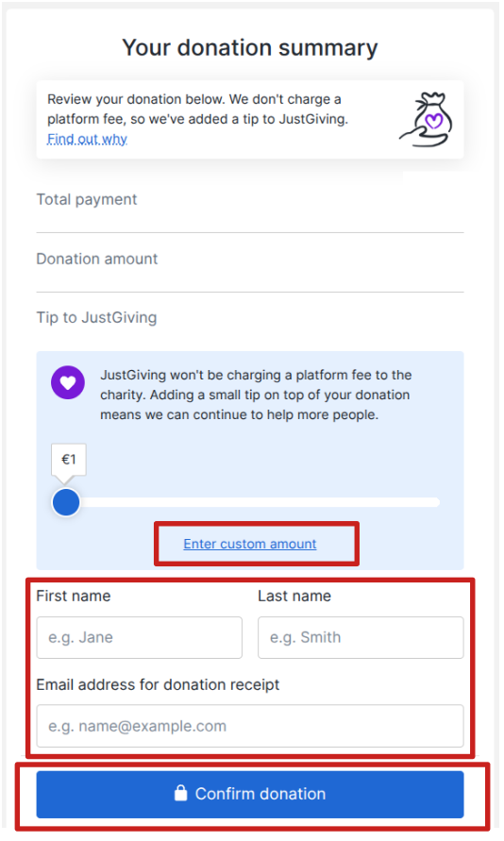Open the Enter custom amount link
The height and width of the screenshot is (841, 504).
[x=250, y=544]
